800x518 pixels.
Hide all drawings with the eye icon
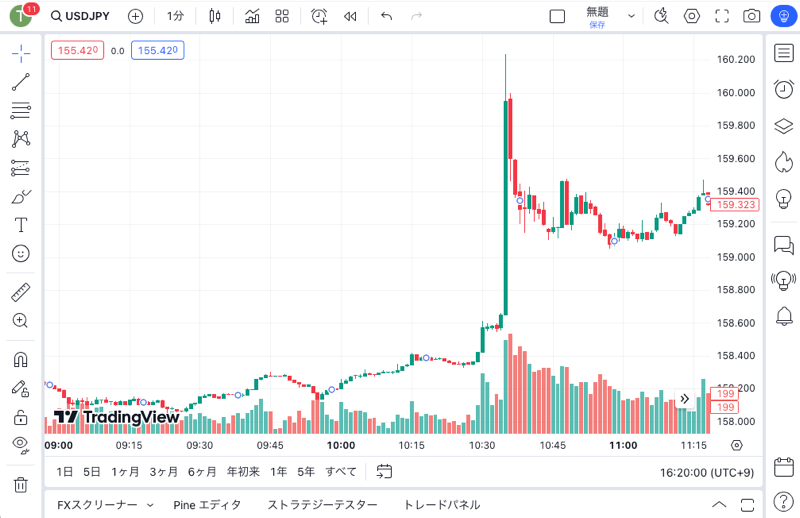21,445
